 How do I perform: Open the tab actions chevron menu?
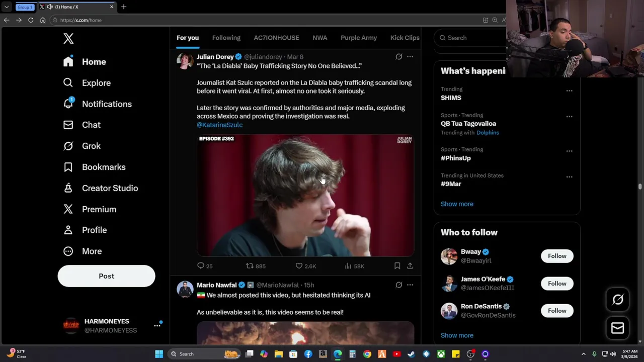pos(7,7)
